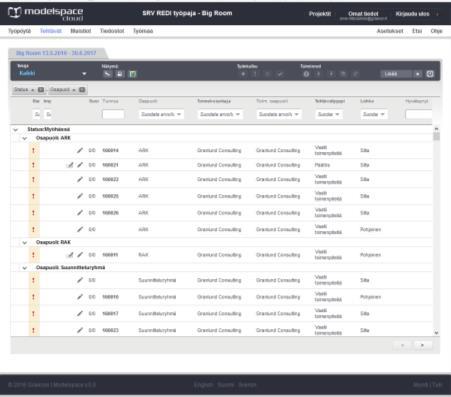Click pencil edit icon in row 100026
The image size is (451, 397).
(x=80, y=213)
